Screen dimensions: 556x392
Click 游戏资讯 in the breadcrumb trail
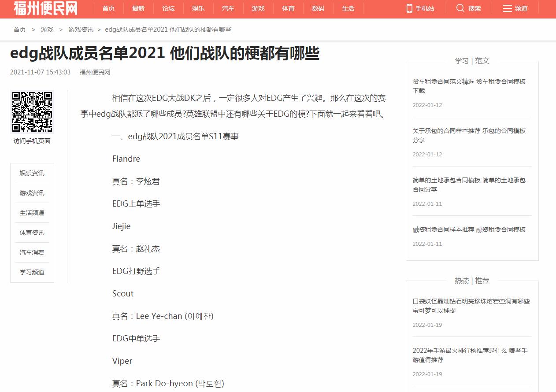coord(81,30)
